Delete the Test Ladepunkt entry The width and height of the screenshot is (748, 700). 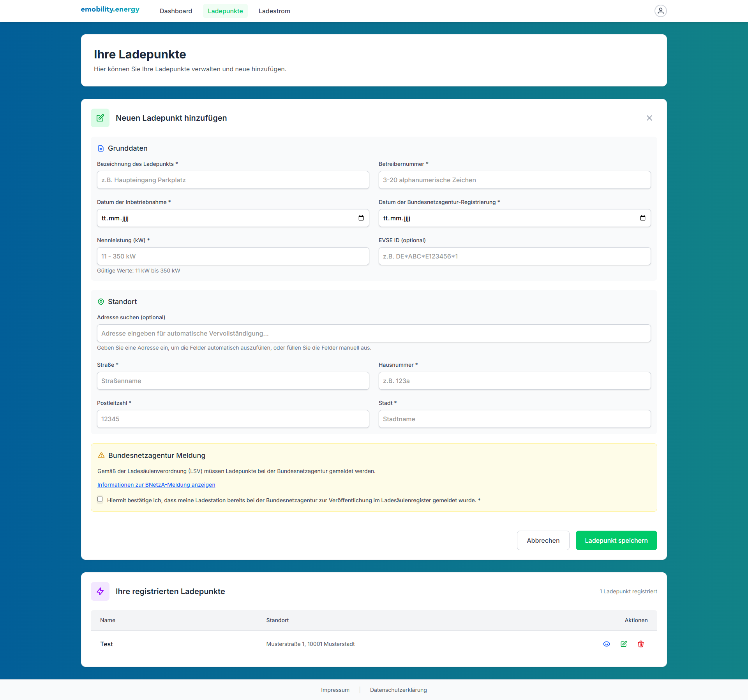click(641, 644)
